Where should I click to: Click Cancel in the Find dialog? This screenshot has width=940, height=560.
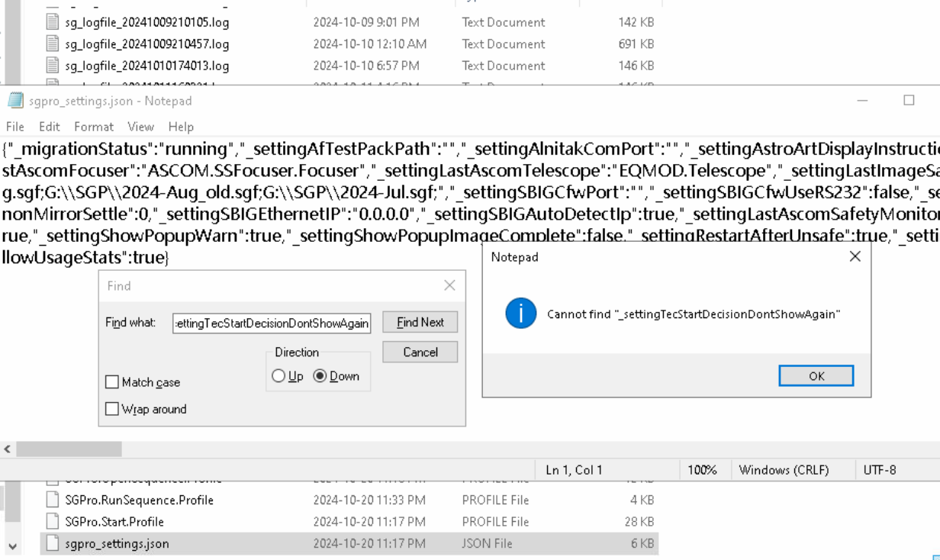point(420,352)
